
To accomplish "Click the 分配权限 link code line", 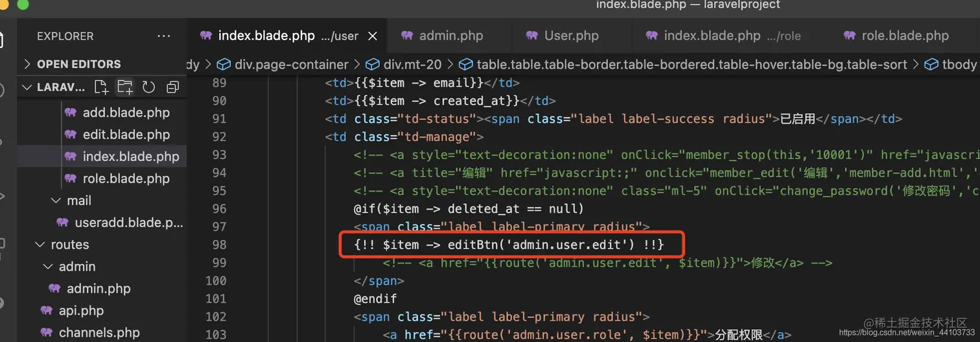I will click(587, 335).
